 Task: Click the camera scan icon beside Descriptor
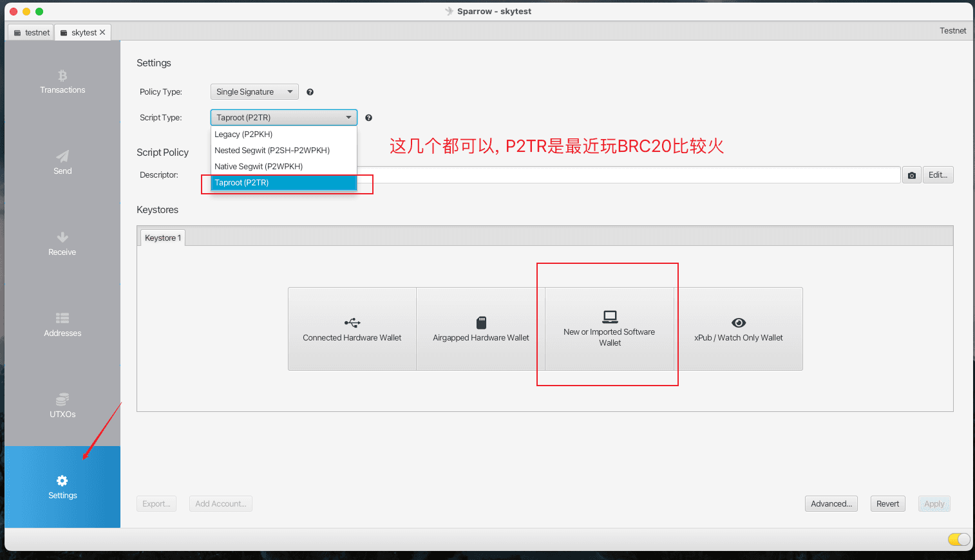(911, 175)
